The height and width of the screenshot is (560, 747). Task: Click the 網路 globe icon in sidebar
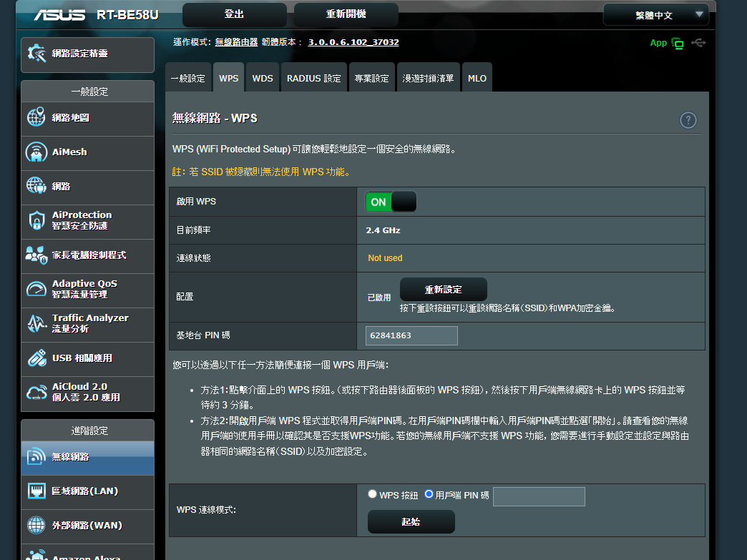36,186
